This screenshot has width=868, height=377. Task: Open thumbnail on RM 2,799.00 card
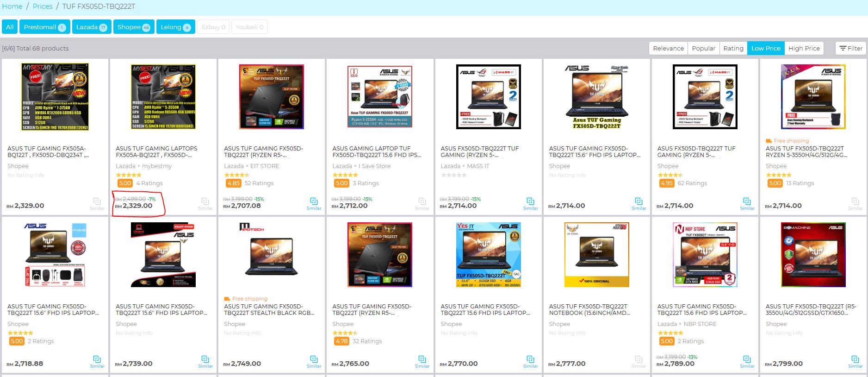tap(813, 255)
